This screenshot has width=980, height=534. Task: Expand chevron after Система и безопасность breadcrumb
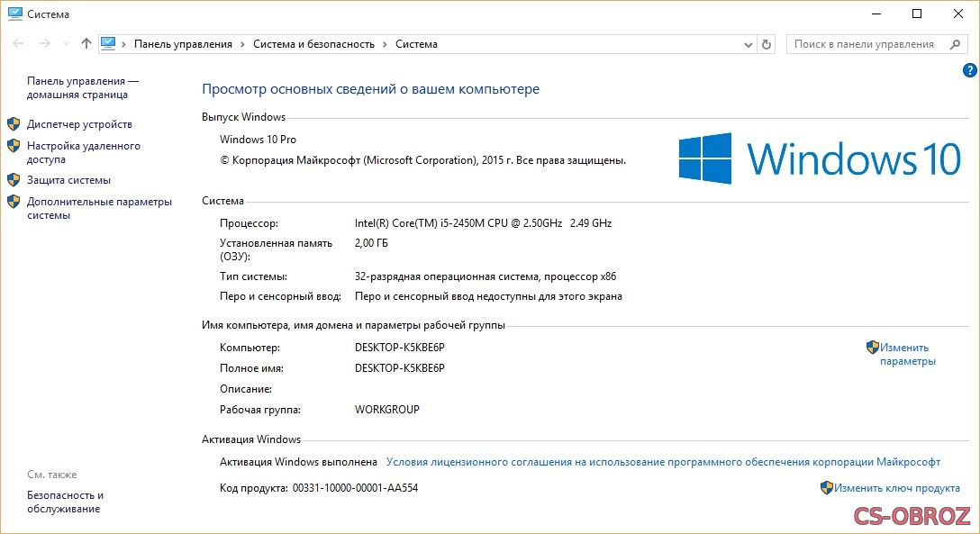coord(385,44)
